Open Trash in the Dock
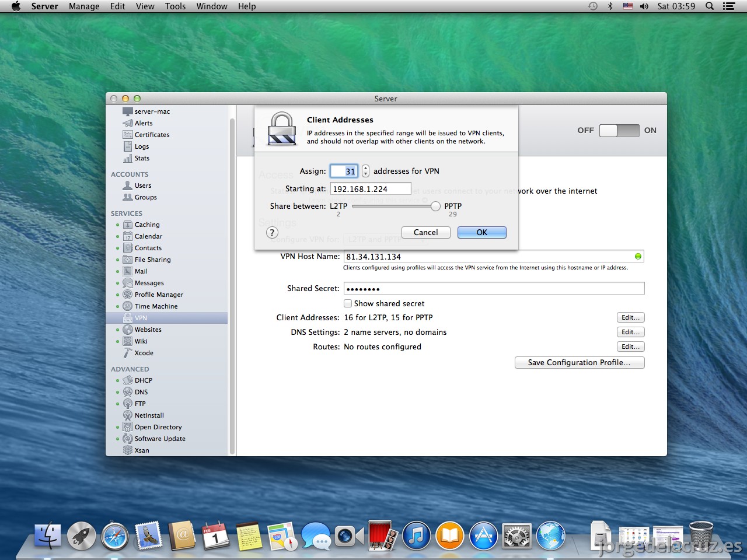747x560 pixels. click(701, 535)
